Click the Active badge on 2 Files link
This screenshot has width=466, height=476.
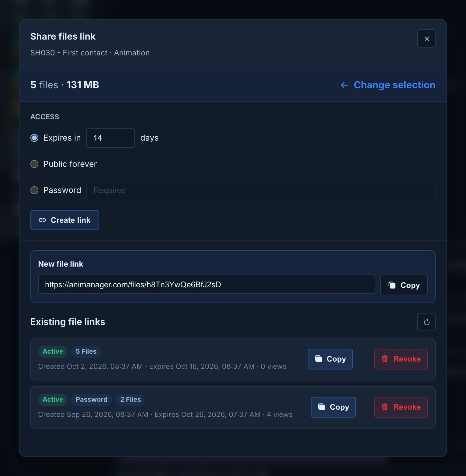pos(53,400)
